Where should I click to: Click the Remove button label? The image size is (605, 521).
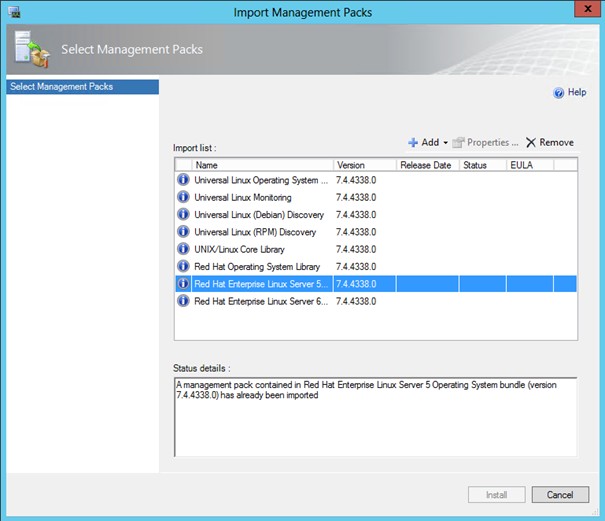pos(556,142)
